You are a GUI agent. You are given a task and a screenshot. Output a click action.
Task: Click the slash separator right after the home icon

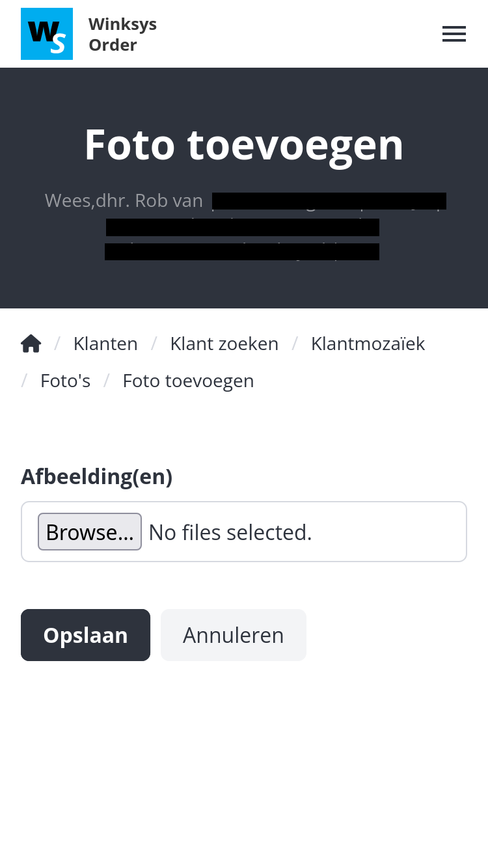click(x=57, y=344)
